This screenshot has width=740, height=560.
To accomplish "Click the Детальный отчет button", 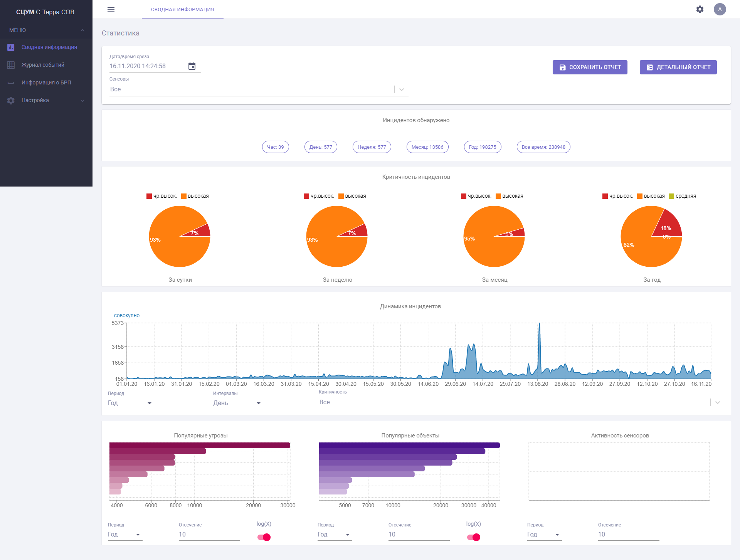I will click(679, 66).
